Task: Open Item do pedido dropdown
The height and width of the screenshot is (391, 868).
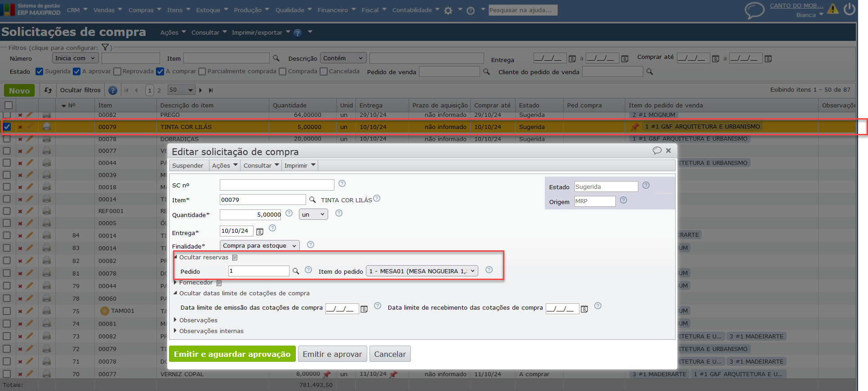Action: [422, 271]
